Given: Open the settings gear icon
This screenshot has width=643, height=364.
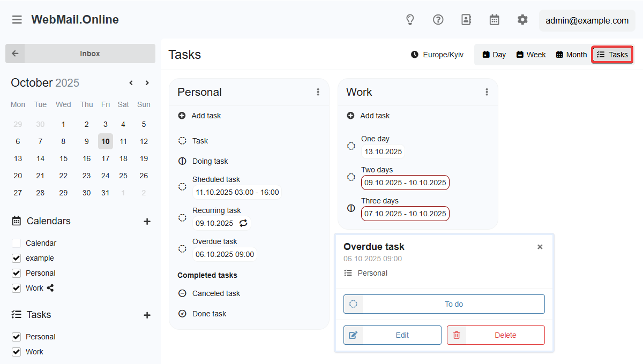Looking at the screenshot, I should tap(522, 20).
